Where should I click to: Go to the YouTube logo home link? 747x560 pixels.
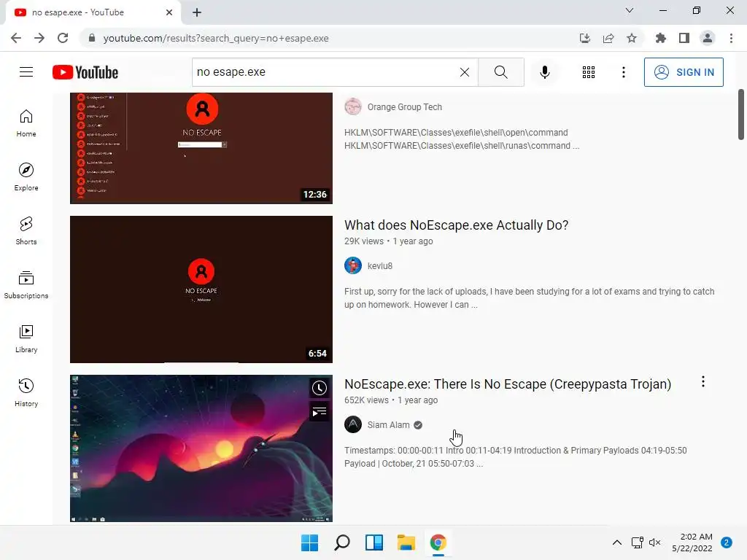[x=85, y=72]
